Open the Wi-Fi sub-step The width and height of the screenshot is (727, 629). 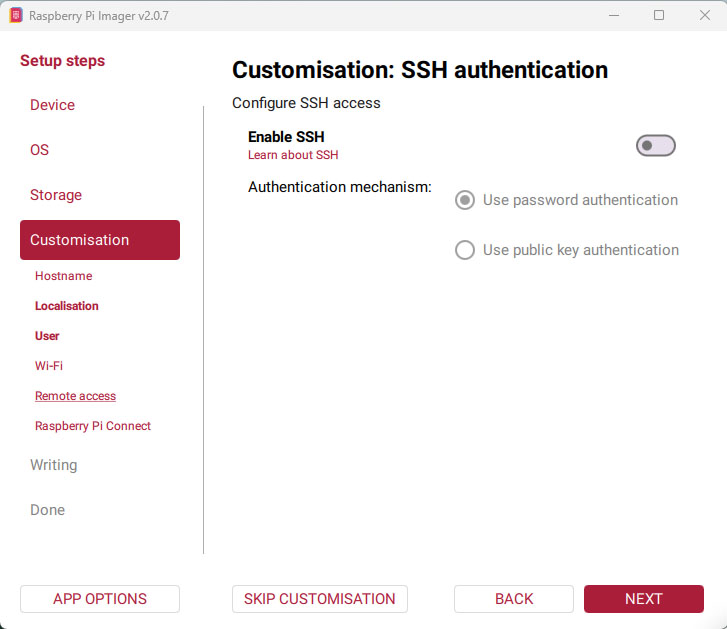(x=49, y=366)
